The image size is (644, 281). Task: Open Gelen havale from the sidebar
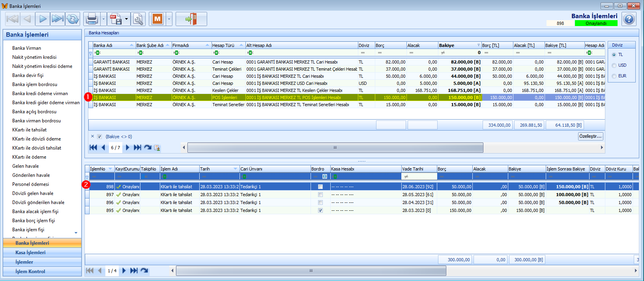click(26, 166)
